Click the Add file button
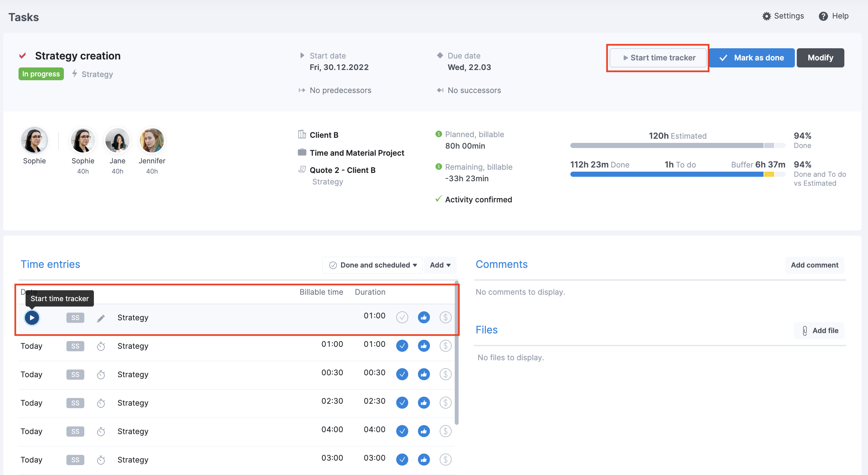Viewport: 868px width, 475px height. 819,330
